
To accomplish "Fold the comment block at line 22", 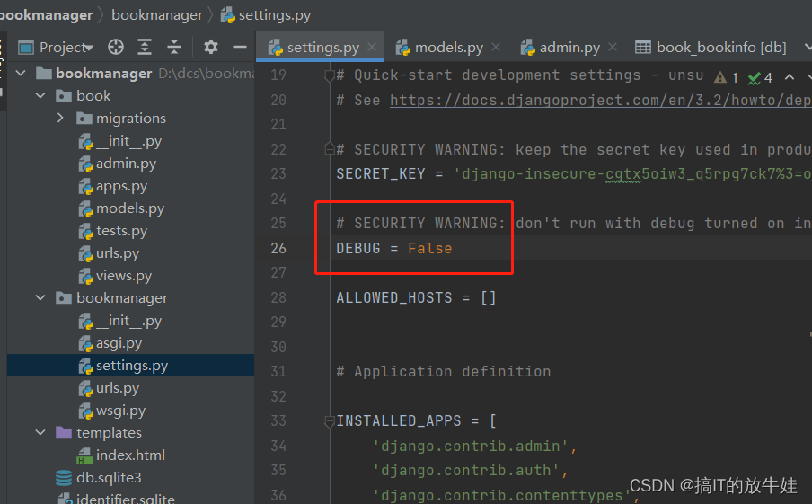I will pos(330,150).
